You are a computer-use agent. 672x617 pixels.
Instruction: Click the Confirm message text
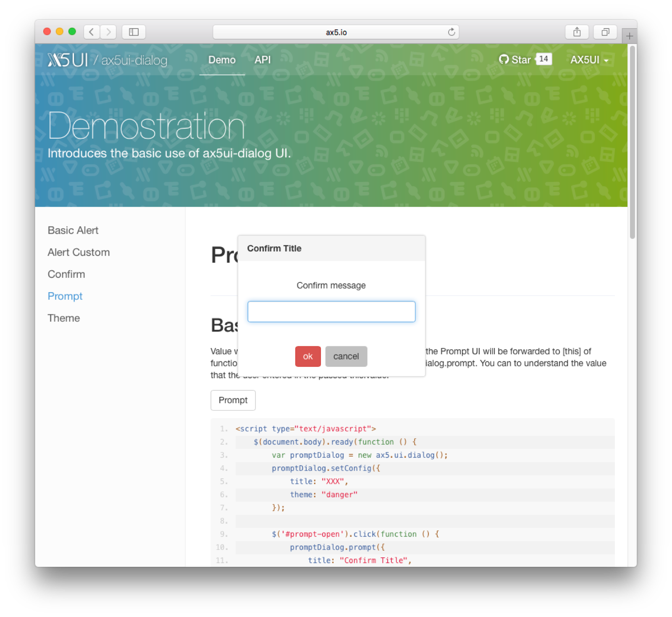coord(331,285)
